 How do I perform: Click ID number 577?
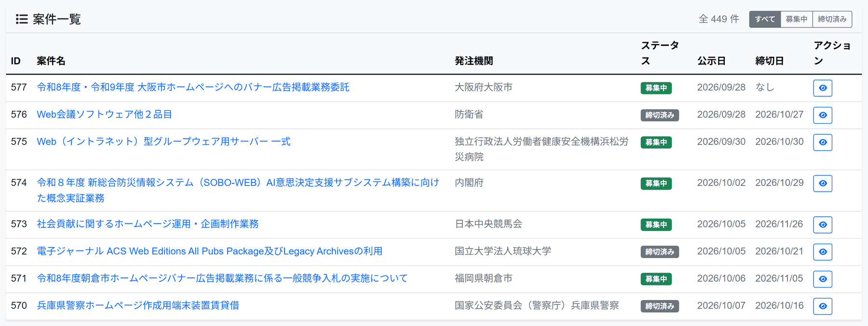[19, 87]
